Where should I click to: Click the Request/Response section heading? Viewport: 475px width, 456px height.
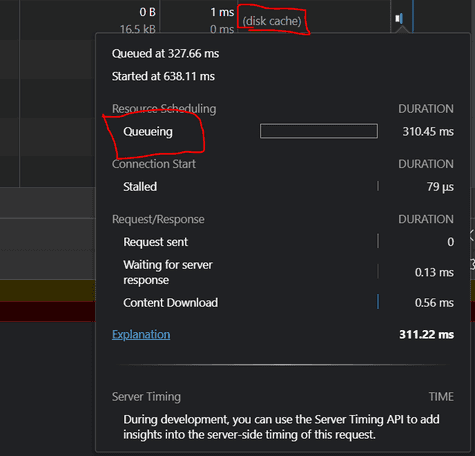pos(158,219)
